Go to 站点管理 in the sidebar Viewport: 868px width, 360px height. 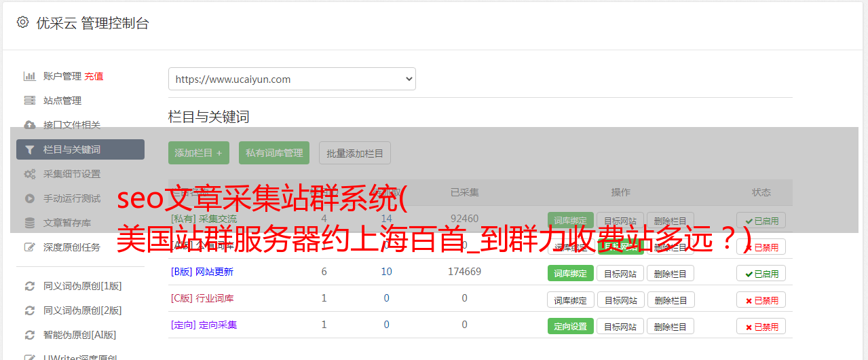pyautogui.click(x=62, y=101)
